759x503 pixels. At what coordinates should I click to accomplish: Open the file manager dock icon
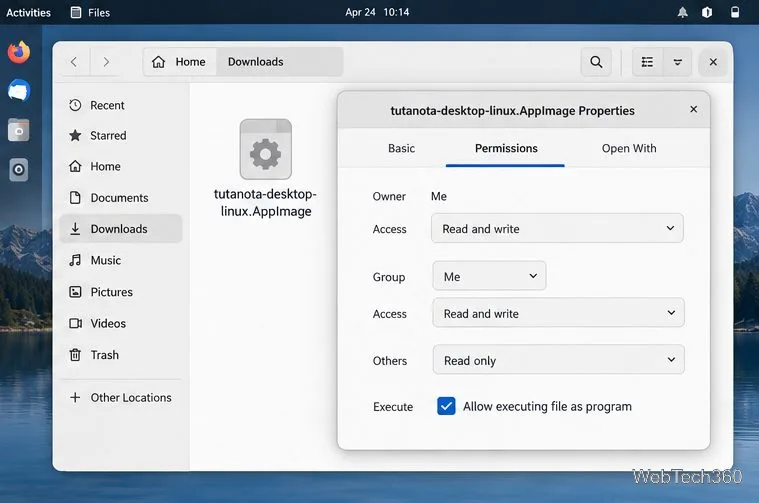coord(18,130)
